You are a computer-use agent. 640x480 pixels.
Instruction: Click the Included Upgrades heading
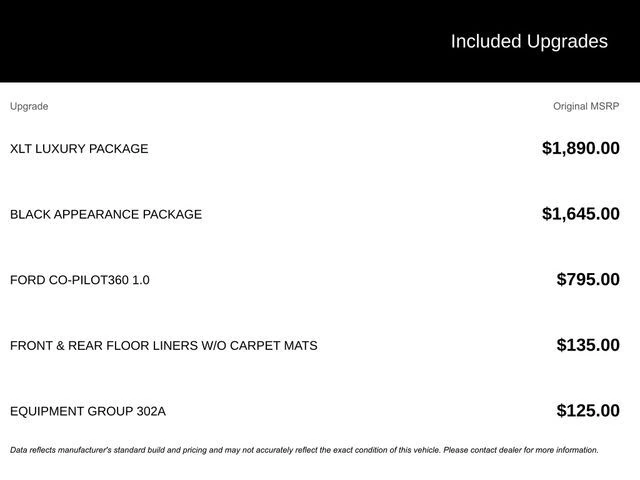click(x=528, y=41)
